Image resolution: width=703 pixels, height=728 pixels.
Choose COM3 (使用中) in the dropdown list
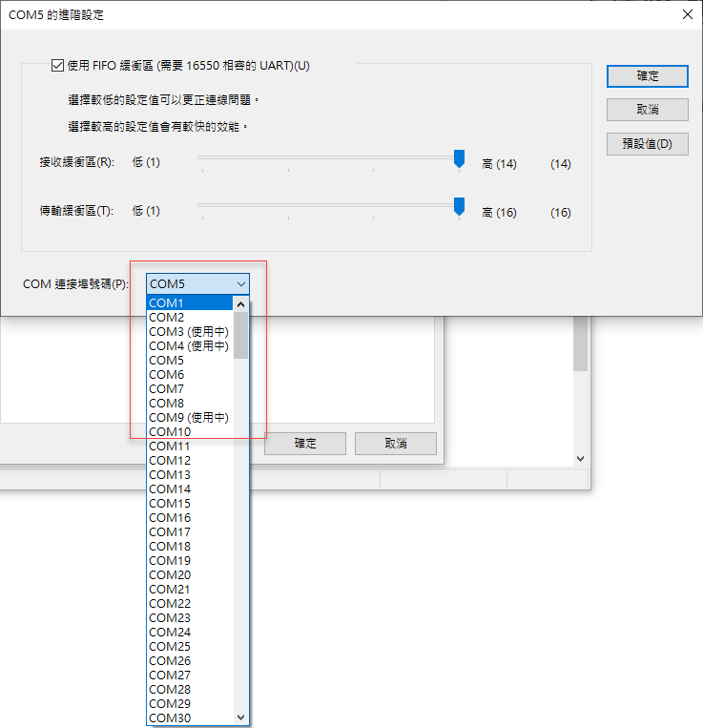pyautogui.click(x=189, y=331)
